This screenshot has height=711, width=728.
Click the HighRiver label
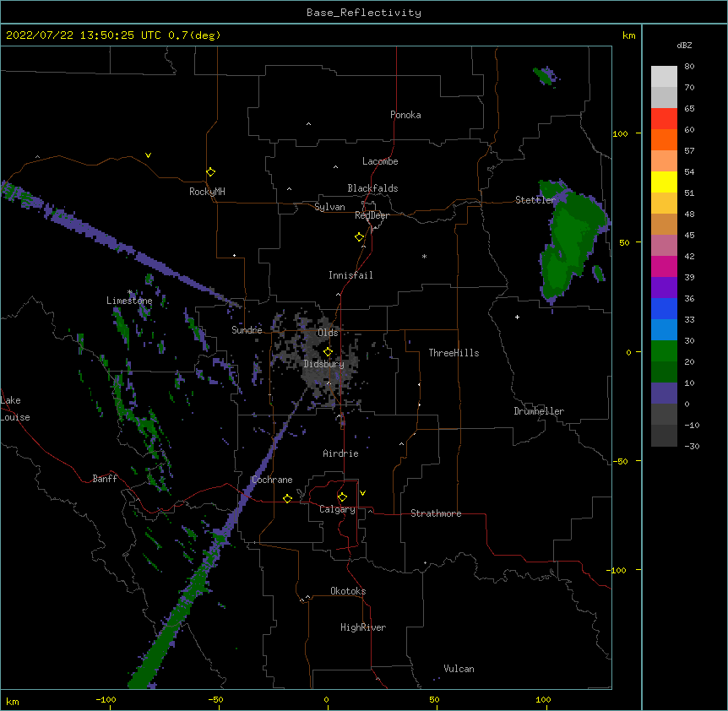[x=363, y=627]
